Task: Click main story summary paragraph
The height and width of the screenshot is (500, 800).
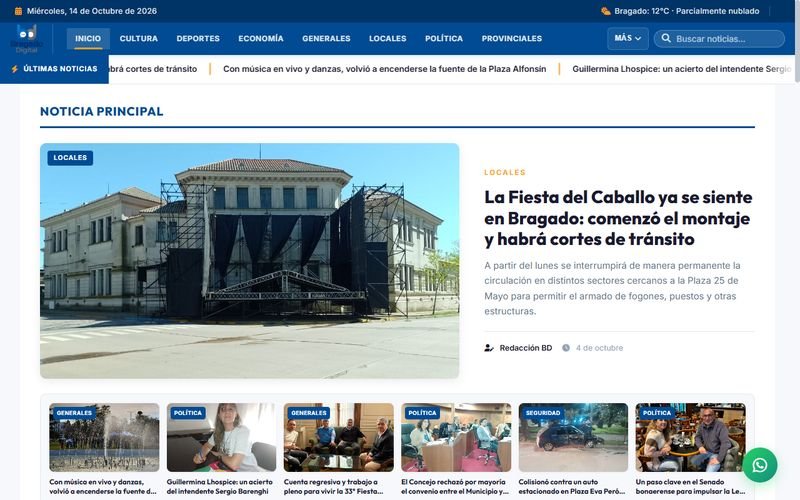Action: 612,288
